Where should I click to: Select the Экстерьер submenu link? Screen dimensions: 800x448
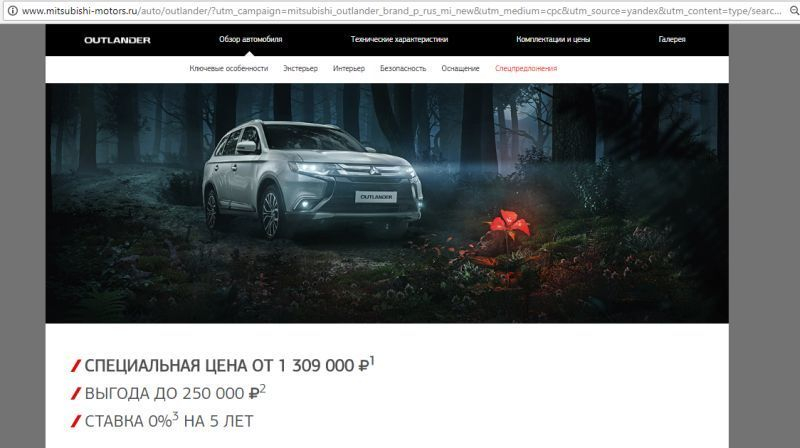coord(301,68)
